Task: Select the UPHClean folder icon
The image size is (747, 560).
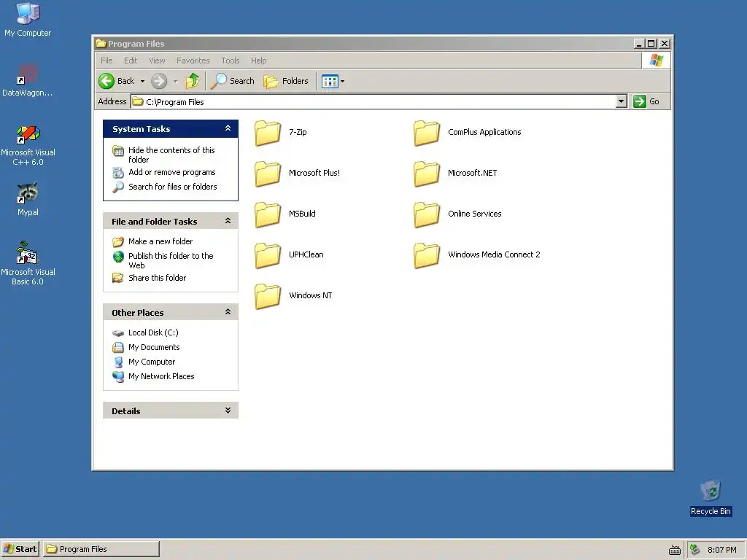Action: 268,255
